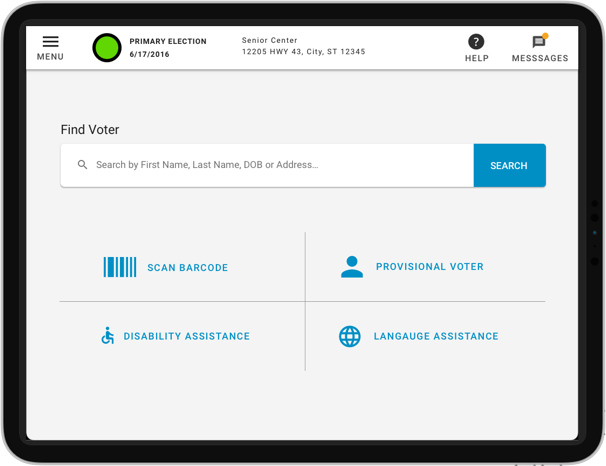The width and height of the screenshot is (606, 466).
Task: Open the Help question mark icon
Action: pyautogui.click(x=476, y=41)
